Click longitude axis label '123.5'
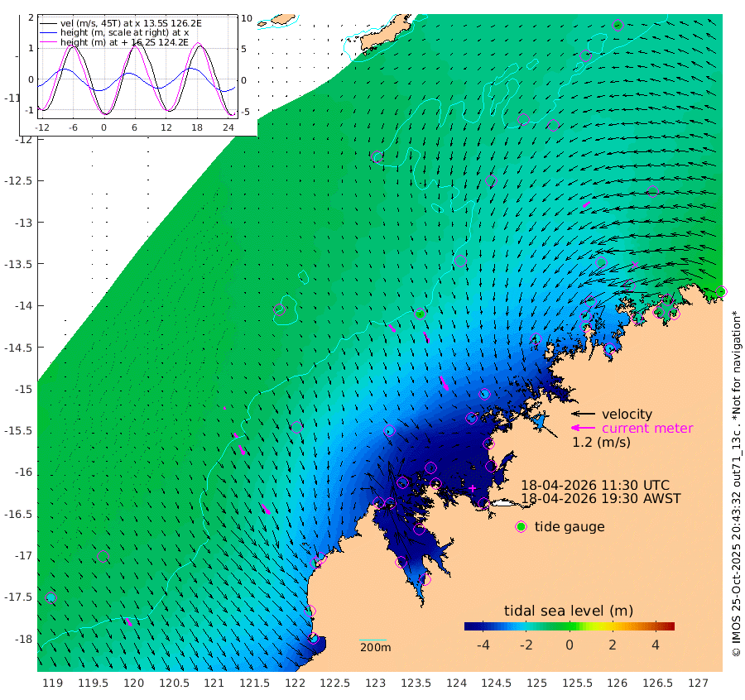745x700 pixels. tap(416, 683)
